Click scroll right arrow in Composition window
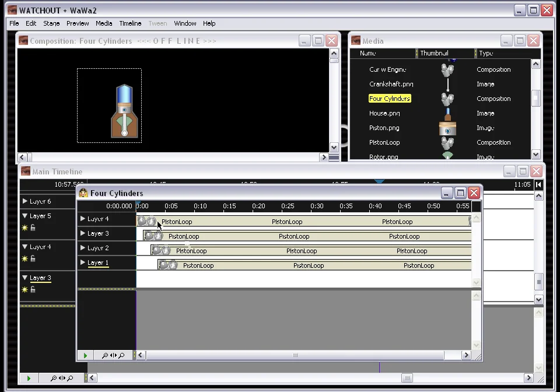Image resolution: width=560 pixels, height=392 pixels. click(324, 157)
